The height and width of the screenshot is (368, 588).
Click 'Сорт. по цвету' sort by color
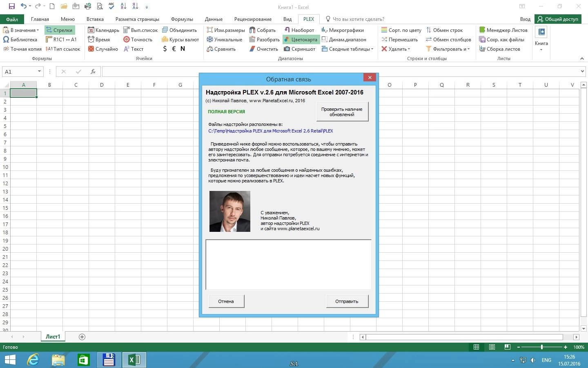click(401, 30)
